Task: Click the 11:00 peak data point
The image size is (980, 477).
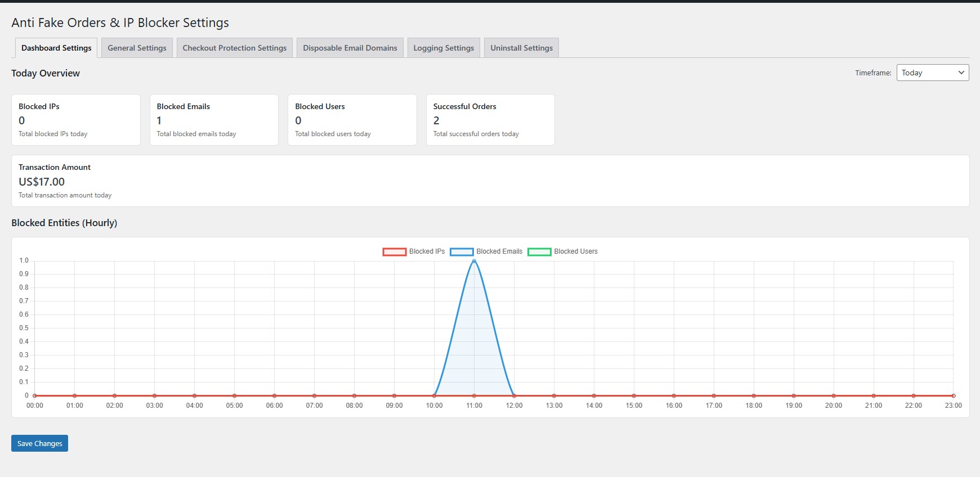Action: pos(474,261)
